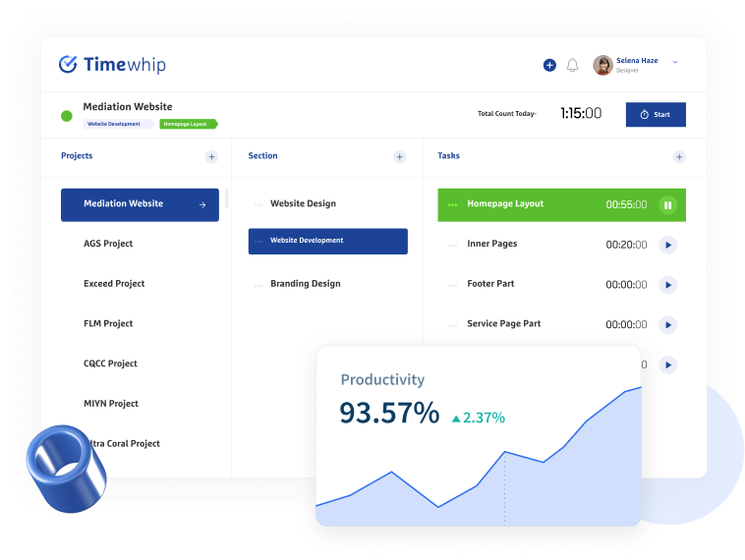
Task: Select the Exceed Project item
Action: [114, 284]
